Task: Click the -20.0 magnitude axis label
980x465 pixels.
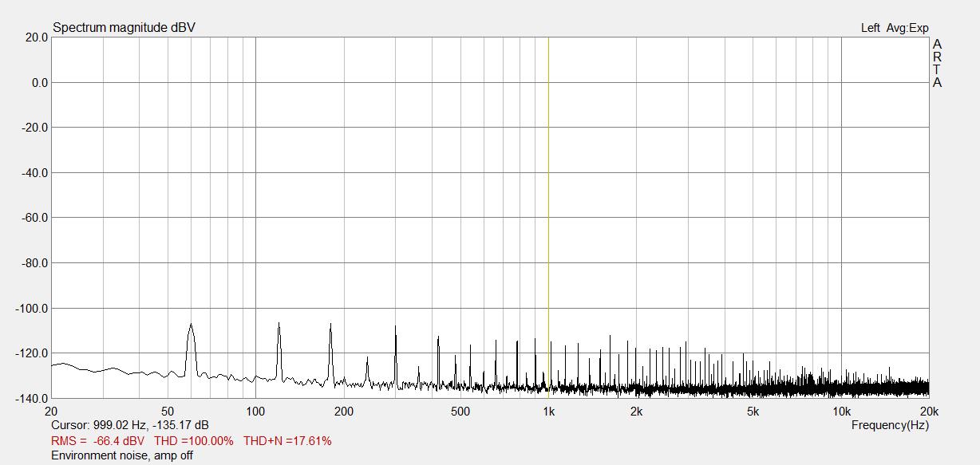Action: pos(34,128)
